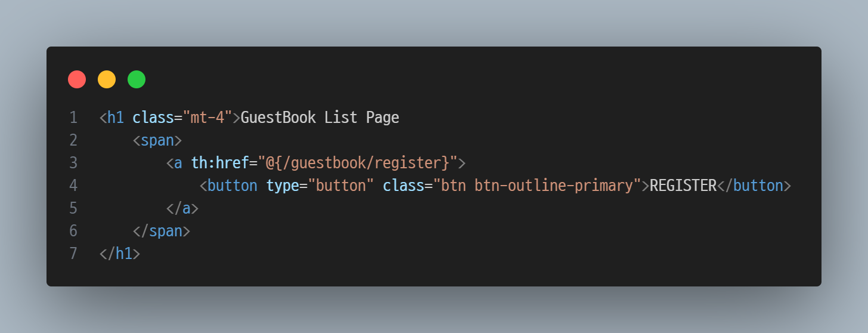Click the closing span tag
This screenshot has height=333, width=868.
(161, 231)
